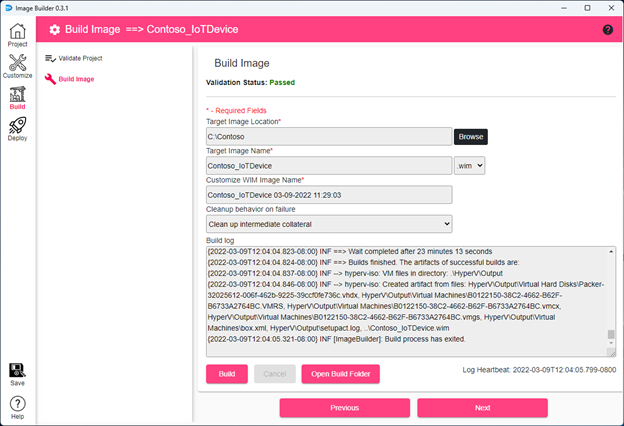The width and height of the screenshot is (624, 426).
Task: Click the Build Image panel heading
Action: 242,63
